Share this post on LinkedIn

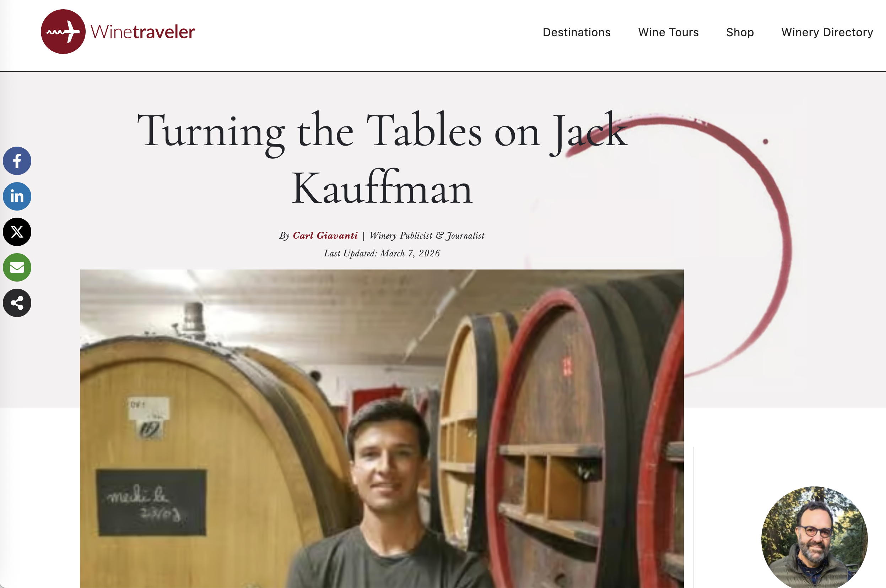tap(17, 196)
